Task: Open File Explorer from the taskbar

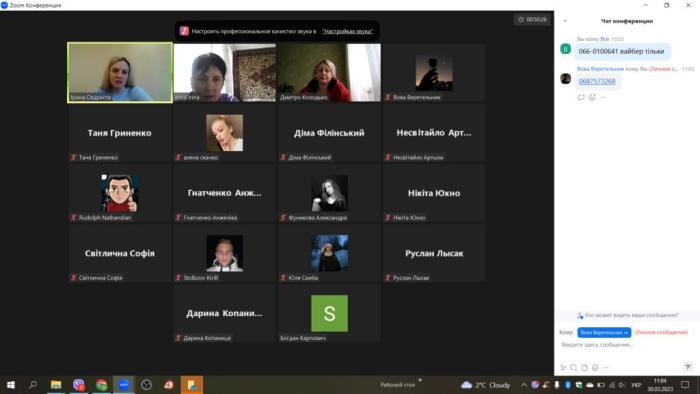Action: click(56, 385)
